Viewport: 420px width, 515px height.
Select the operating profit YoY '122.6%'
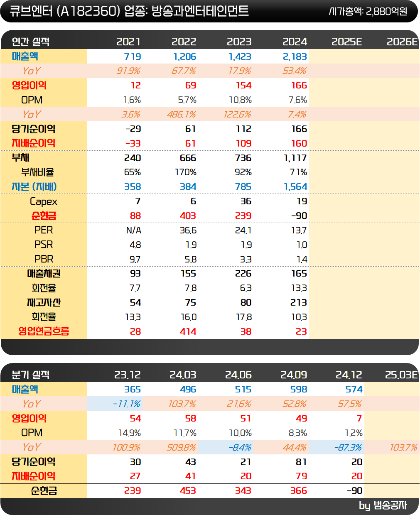[237, 114]
